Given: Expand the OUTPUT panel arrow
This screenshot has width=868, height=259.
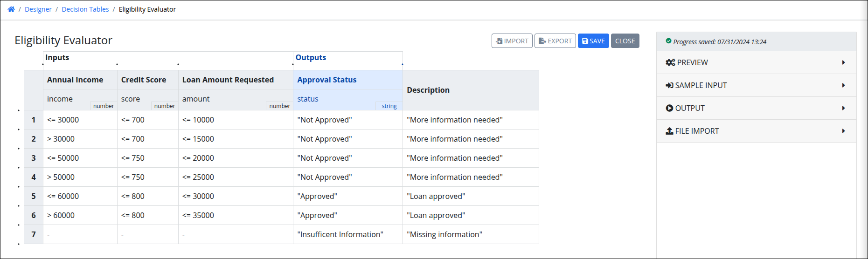Looking at the screenshot, I should click(843, 108).
